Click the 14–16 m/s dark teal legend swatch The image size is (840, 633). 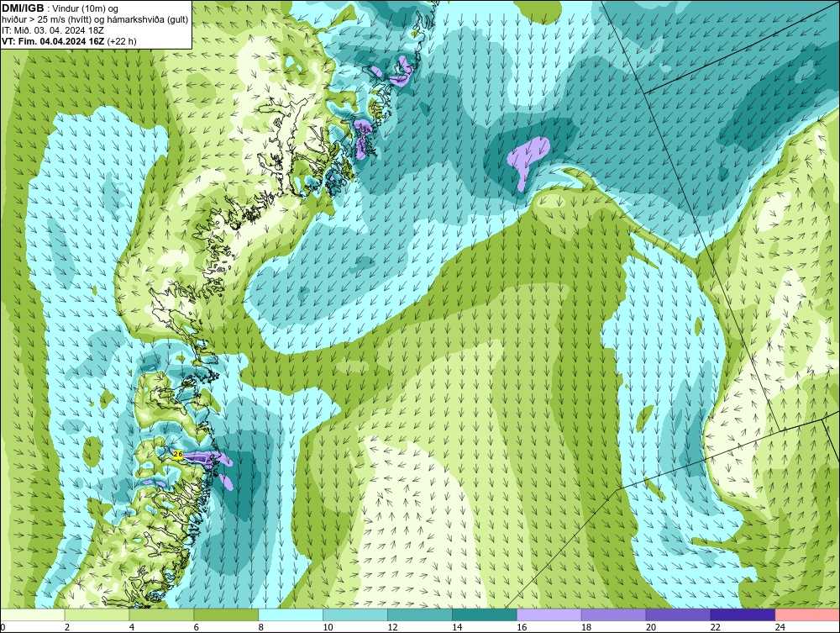coord(485,615)
